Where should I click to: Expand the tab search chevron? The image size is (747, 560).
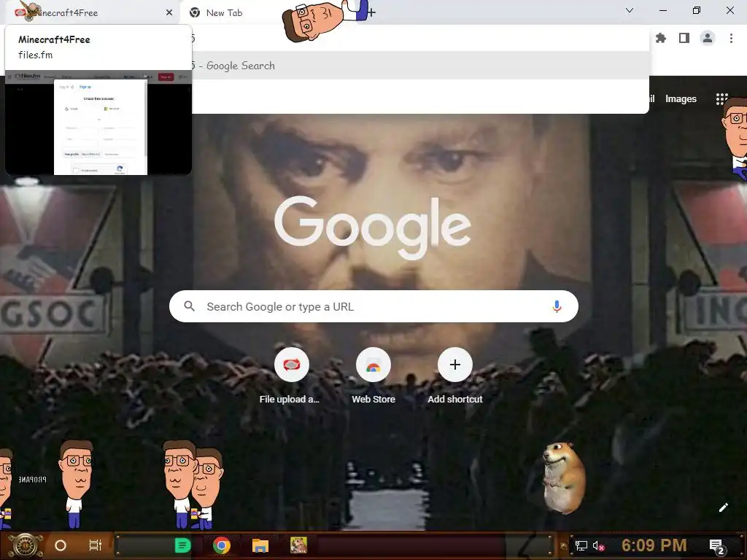[x=630, y=10]
